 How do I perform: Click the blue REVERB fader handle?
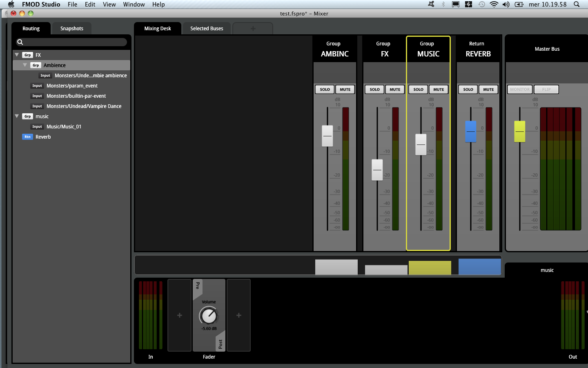click(471, 131)
